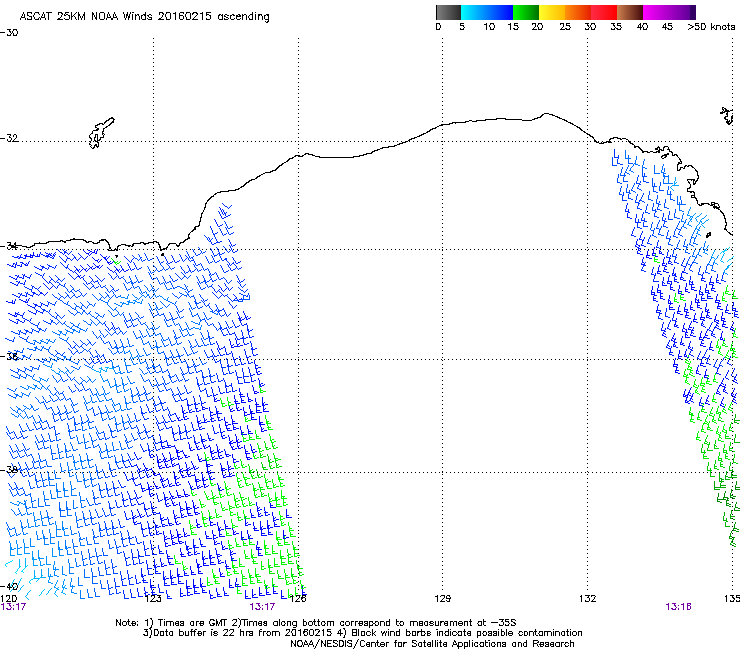Select the green 15-20 knots color segment
Image resolution: width=740 pixels, height=650 pixels.
(526, 12)
